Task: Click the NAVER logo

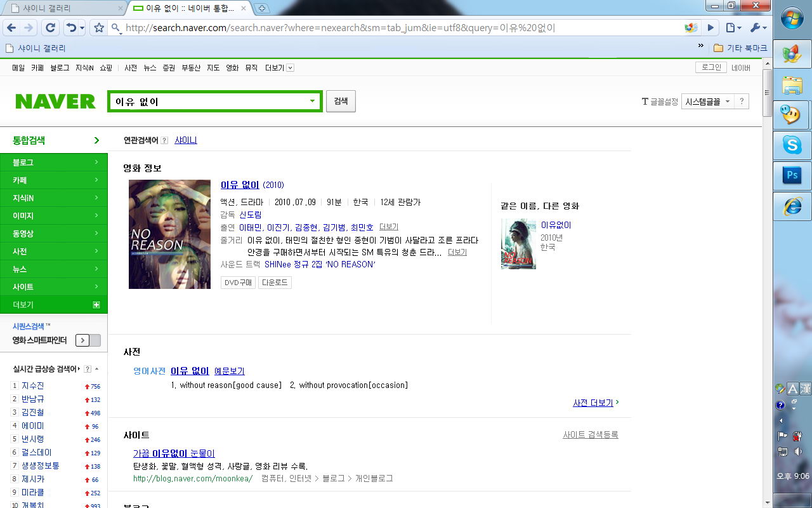Action: [x=55, y=102]
